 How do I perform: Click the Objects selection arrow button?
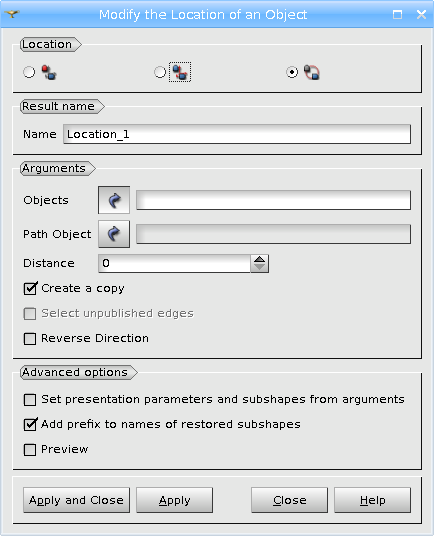point(114,200)
